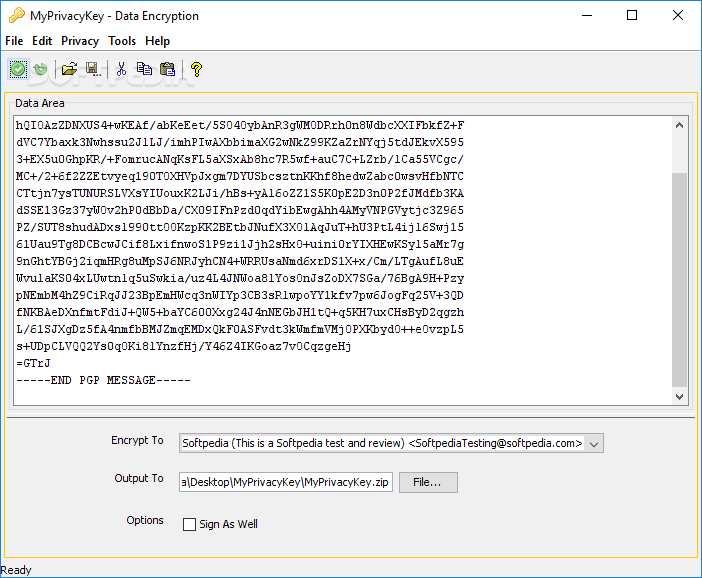Close the MyPrivacyKey window

click(678, 16)
